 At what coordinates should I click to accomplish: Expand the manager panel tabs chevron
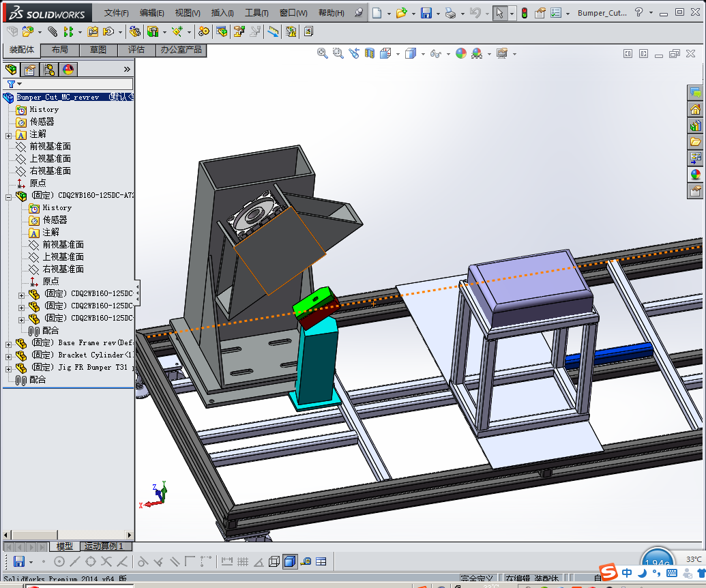pyautogui.click(x=127, y=70)
